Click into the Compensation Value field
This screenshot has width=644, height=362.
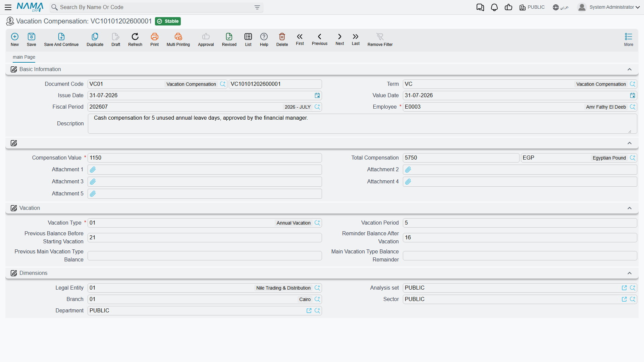(x=205, y=158)
